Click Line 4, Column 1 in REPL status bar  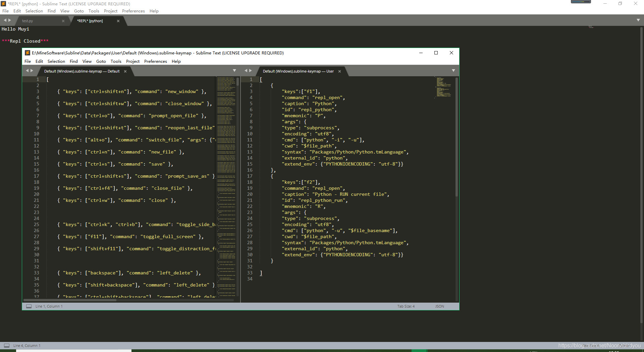coord(27,346)
